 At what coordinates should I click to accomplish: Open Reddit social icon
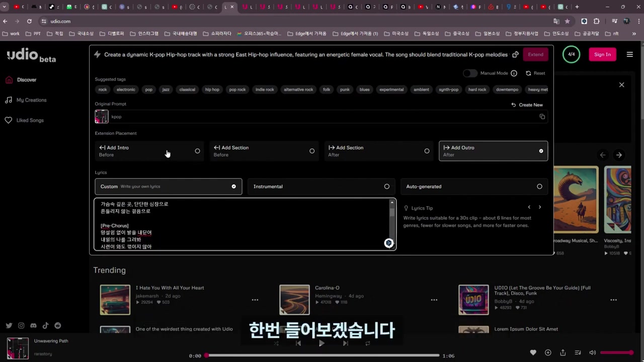(x=57, y=326)
